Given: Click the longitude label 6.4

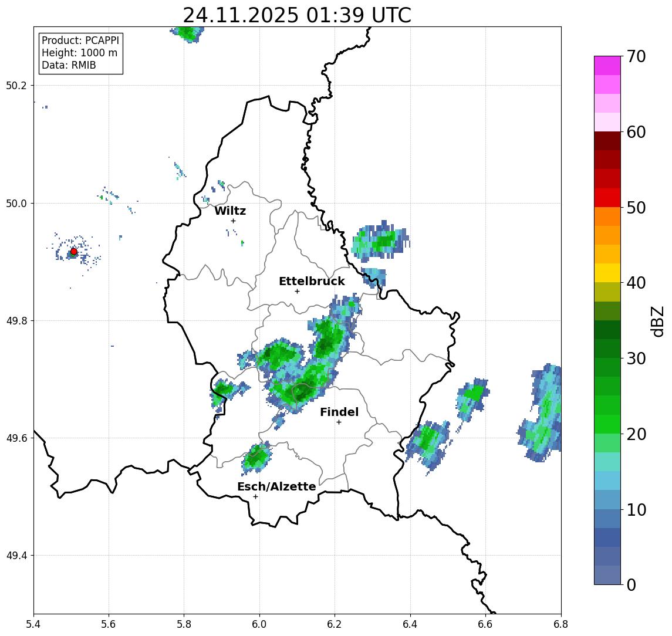Looking at the screenshot, I should (410, 624).
